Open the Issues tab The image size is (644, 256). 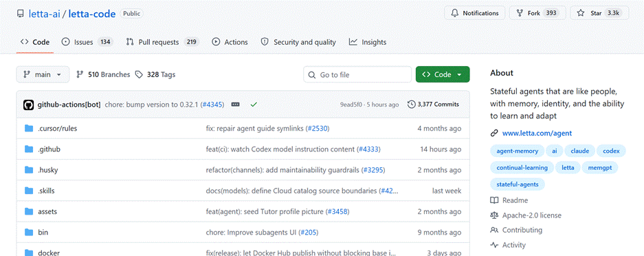click(x=87, y=42)
